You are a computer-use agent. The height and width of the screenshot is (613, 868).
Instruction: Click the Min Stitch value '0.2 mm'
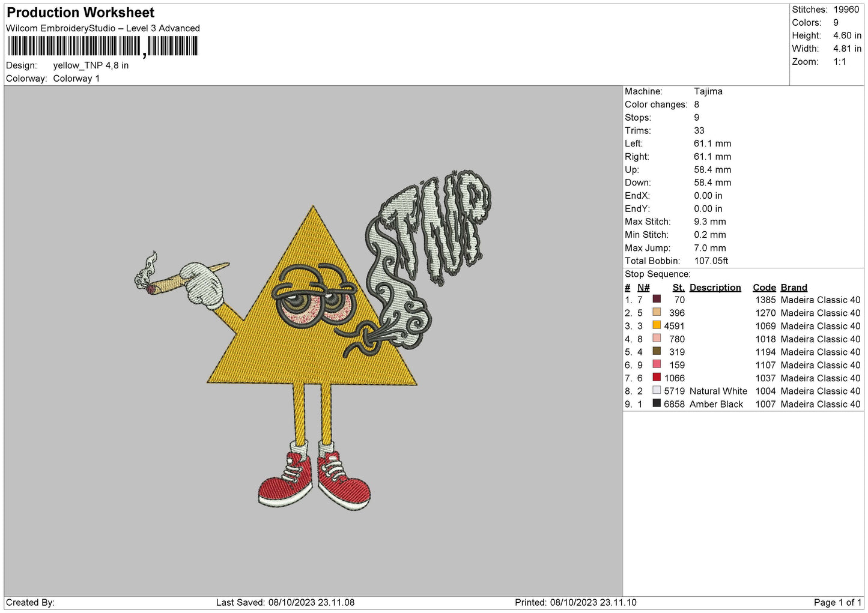pyautogui.click(x=710, y=235)
